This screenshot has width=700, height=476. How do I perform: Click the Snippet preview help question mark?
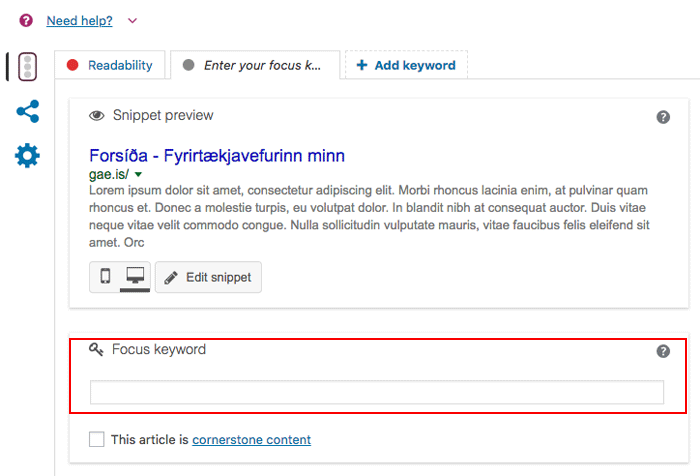tap(663, 117)
